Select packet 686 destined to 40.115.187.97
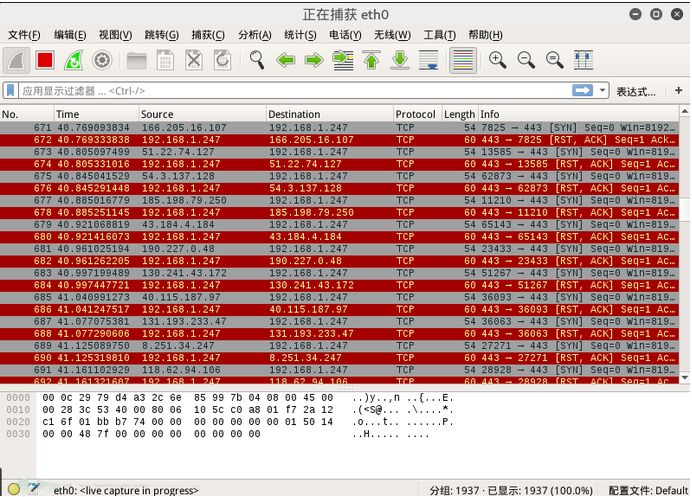Image resolution: width=692 pixels, height=497 pixels. pyautogui.click(x=339, y=309)
